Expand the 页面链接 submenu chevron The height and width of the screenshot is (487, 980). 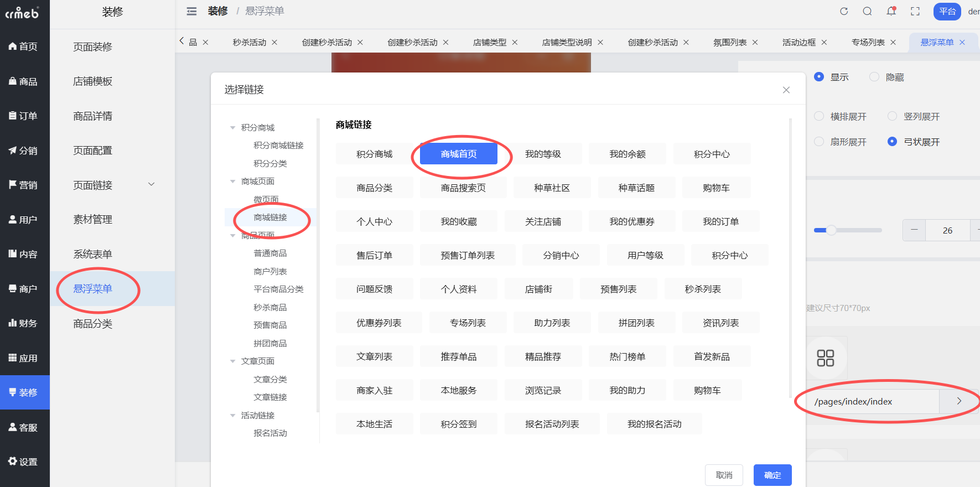tap(151, 184)
